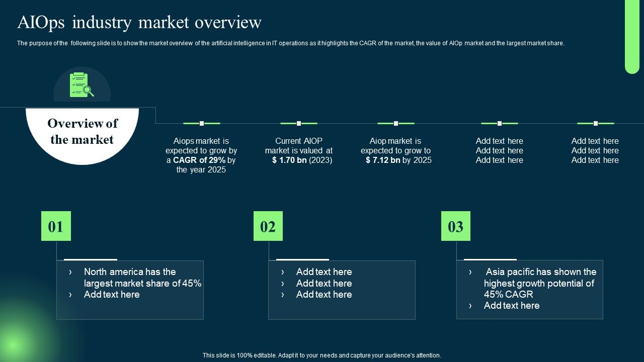Screen dimensions: 644x362
Task: Click timeline marker above $7.12 bn text
Action: pos(396,123)
